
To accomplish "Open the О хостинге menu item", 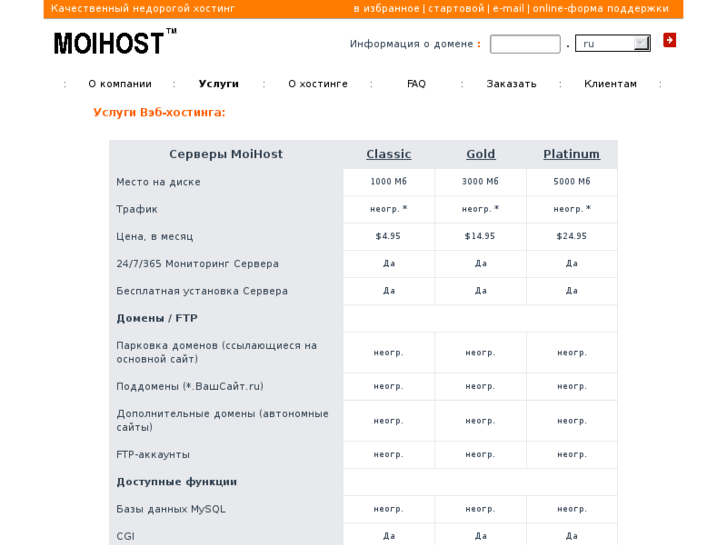I will (x=318, y=84).
